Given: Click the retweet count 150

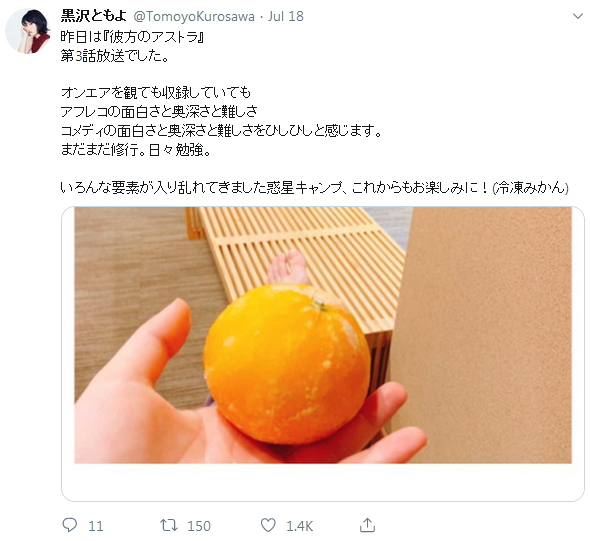Looking at the screenshot, I should [199, 526].
